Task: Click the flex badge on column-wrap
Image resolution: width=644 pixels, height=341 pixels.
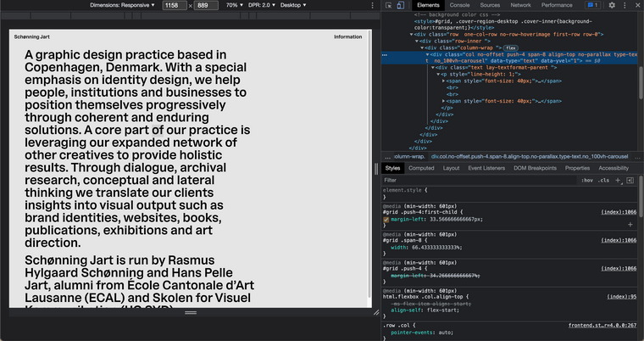Action: 511,48
